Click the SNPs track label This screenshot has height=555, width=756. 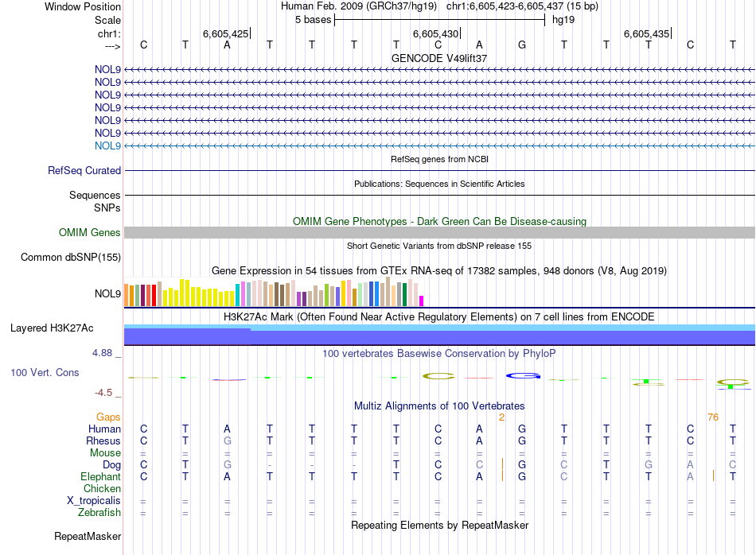107,208
